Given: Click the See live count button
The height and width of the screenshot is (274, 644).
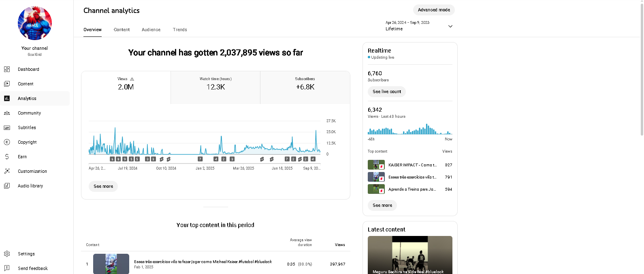Looking at the screenshot, I should (387, 91).
